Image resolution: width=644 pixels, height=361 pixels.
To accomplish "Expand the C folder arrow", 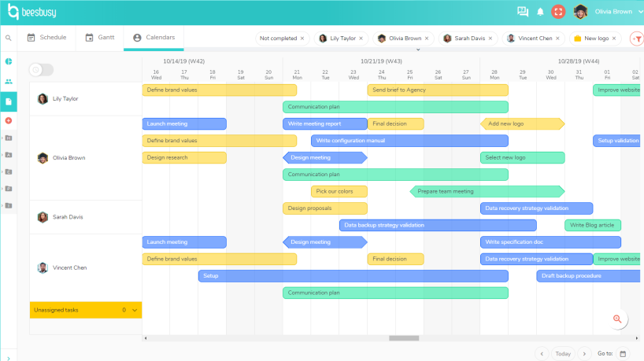I will 2,171.
